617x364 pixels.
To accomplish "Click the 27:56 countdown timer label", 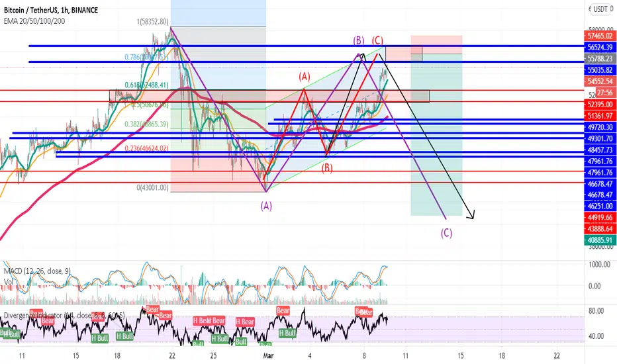I will point(604,93).
